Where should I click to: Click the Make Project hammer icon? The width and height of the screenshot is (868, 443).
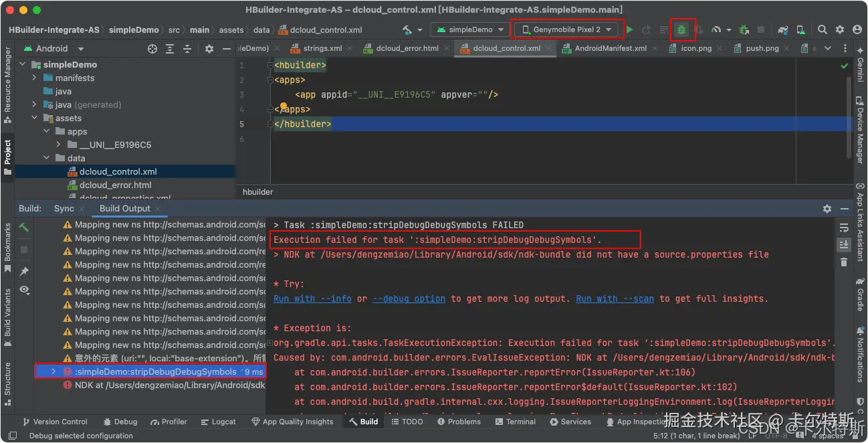tap(407, 30)
